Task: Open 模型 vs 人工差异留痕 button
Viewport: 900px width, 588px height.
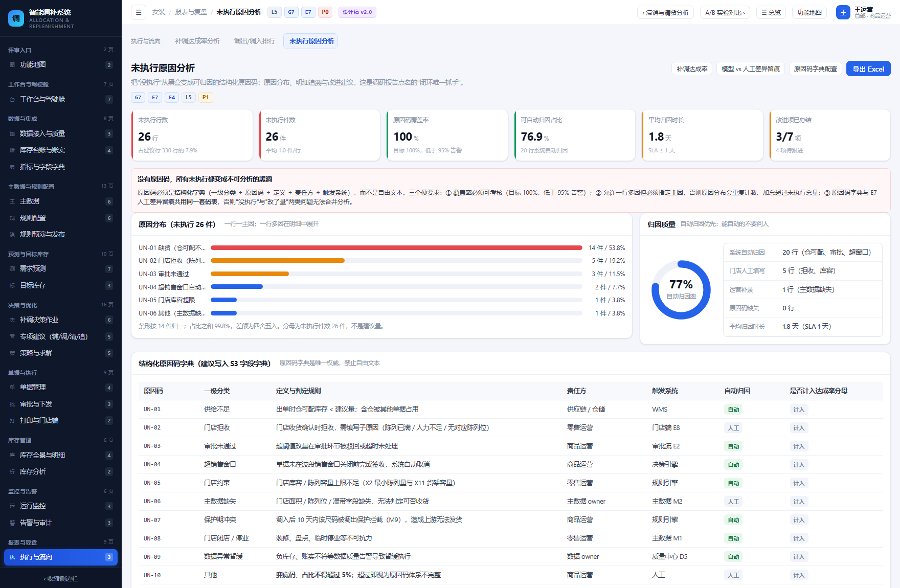Action: 750,69
